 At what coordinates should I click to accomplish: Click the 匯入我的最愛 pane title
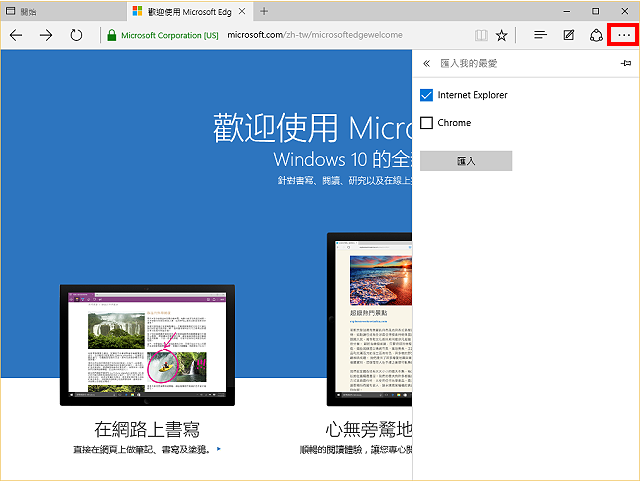[469, 63]
